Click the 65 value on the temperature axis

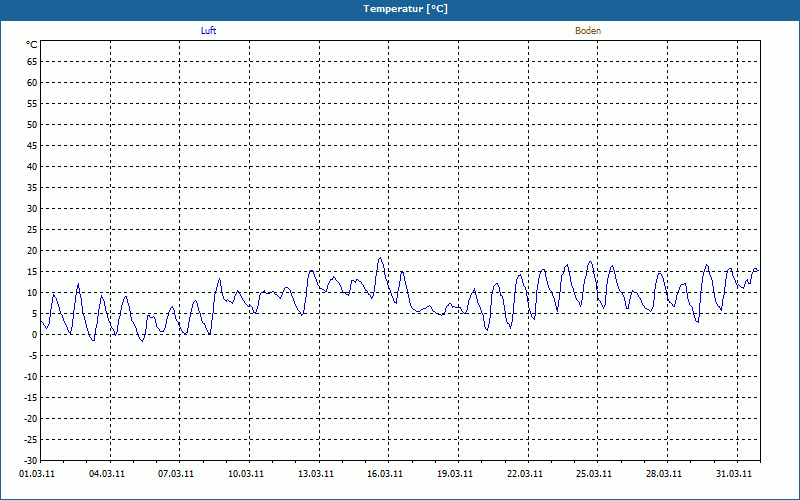click(x=32, y=62)
